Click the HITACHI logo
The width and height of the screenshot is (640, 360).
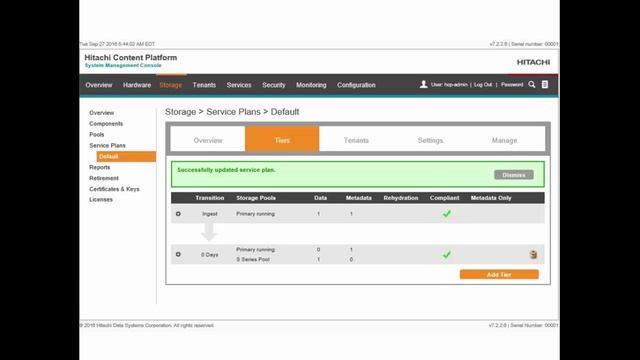click(533, 62)
